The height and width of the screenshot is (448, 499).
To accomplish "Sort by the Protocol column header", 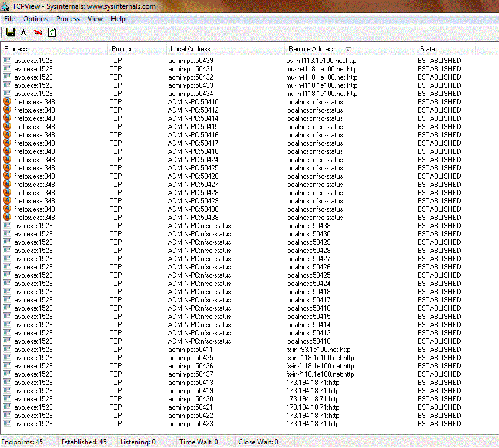I will 137,49.
